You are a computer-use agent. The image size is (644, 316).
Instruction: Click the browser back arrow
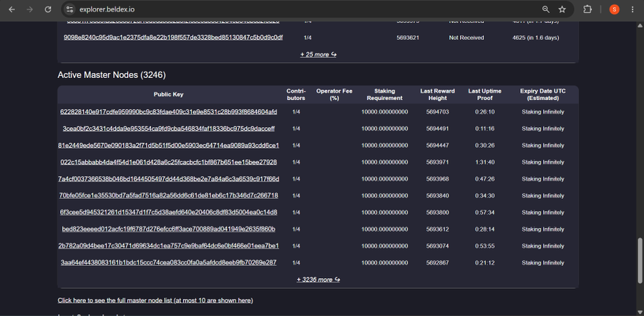tap(11, 9)
